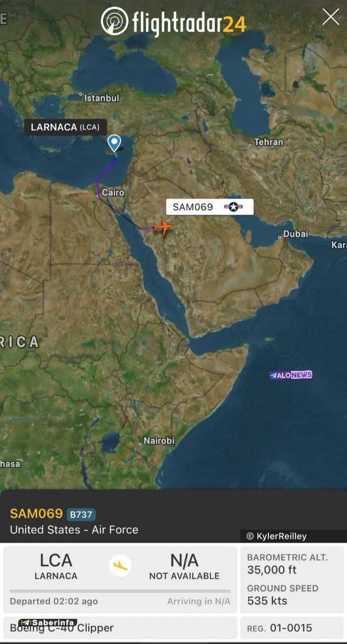Select the LARNACA (LCA) map label

[65, 127]
